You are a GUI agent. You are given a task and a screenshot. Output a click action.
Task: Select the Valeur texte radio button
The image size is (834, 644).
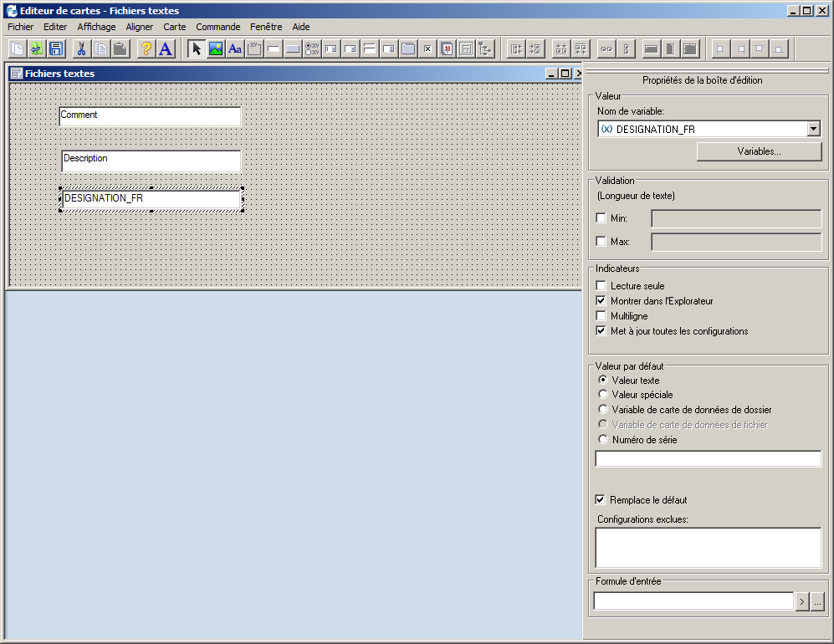[x=602, y=380]
